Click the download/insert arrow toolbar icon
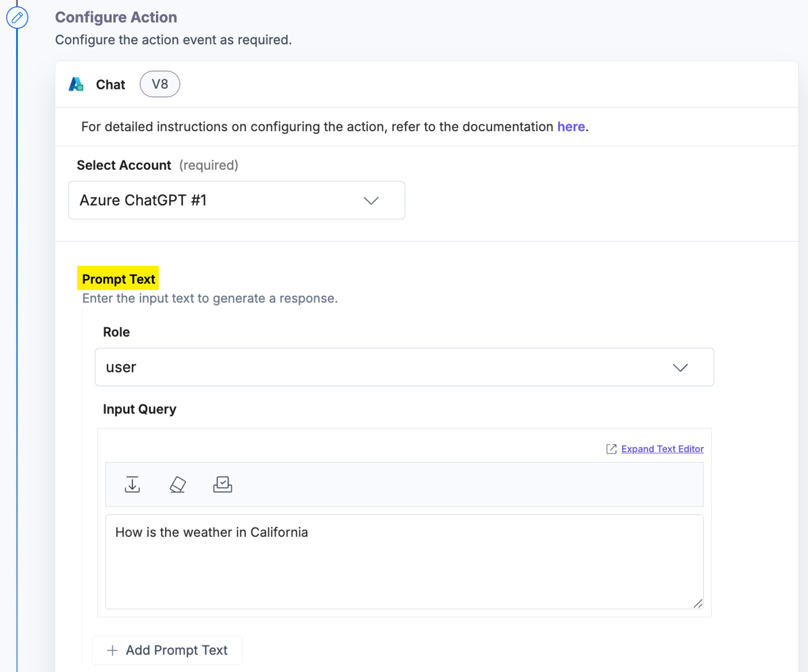Screen dimensions: 808x672 pyautogui.click(x=132, y=484)
